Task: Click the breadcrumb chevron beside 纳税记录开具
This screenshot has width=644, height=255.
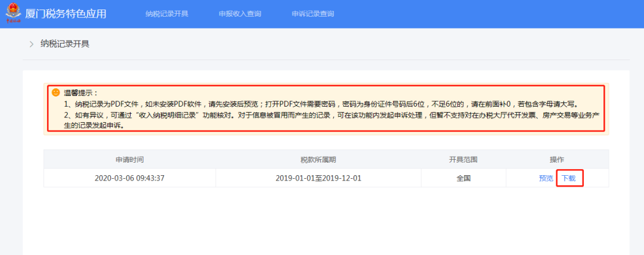Action: 32,44
